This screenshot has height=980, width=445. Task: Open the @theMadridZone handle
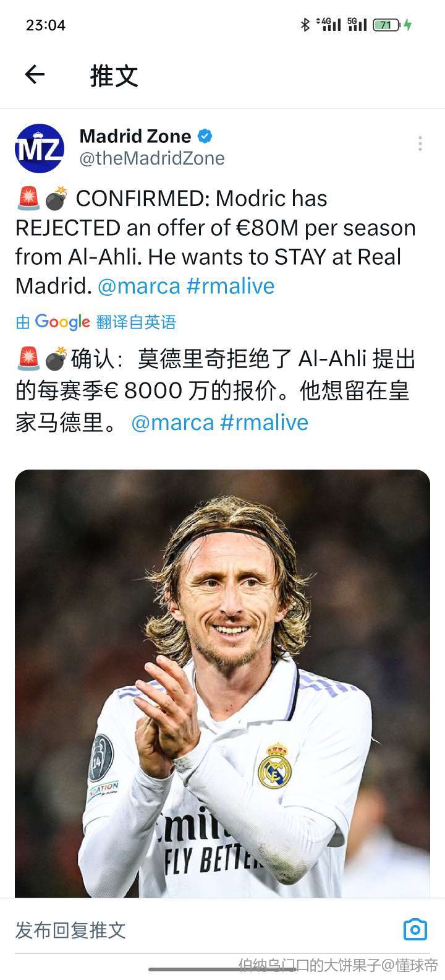click(152, 158)
